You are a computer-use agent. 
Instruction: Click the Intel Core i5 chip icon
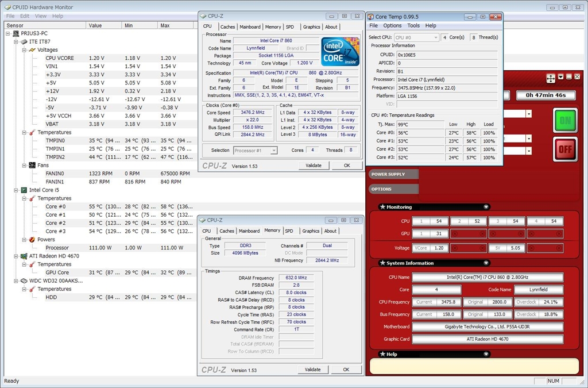[x=24, y=190]
